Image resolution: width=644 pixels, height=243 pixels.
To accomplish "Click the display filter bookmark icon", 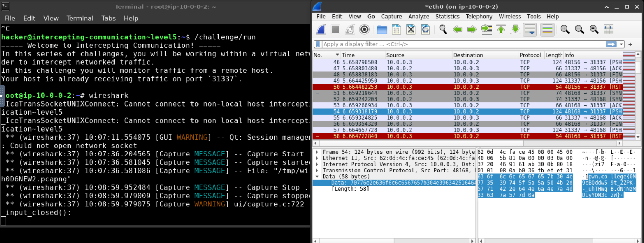I will pos(318,44).
